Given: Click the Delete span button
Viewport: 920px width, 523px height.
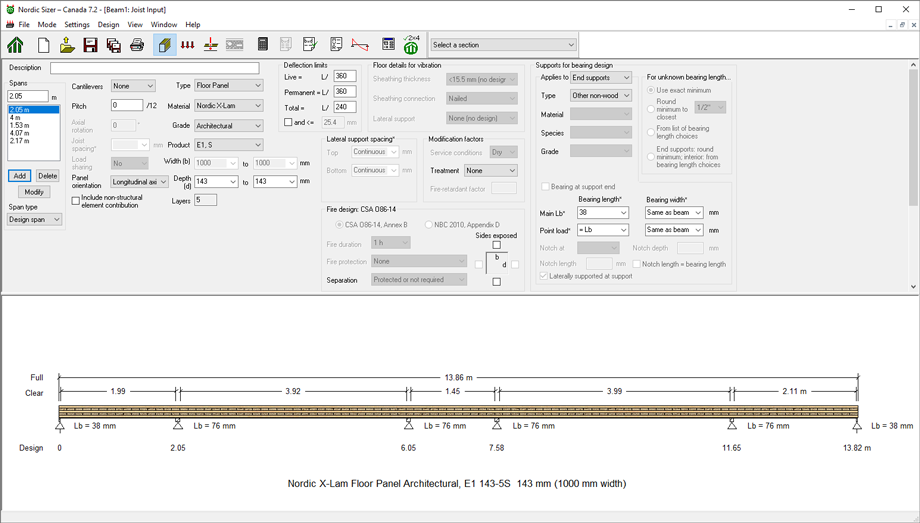Looking at the screenshot, I should 48,176.
